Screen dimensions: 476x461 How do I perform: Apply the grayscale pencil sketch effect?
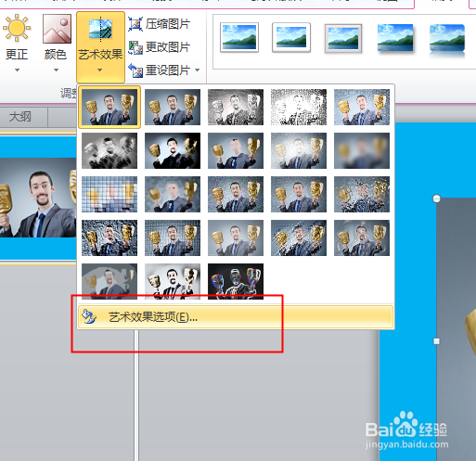tap(236, 108)
